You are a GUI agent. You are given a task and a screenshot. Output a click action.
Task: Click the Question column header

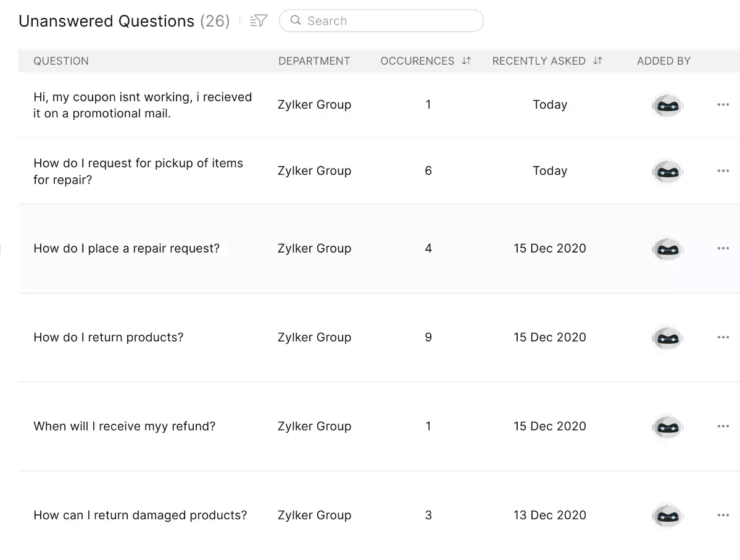pos(61,61)
